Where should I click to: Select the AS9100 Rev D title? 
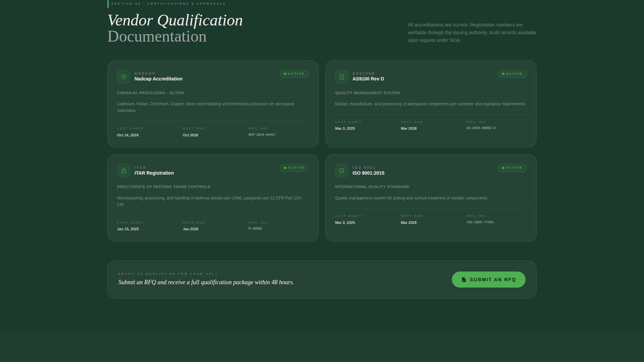[368, 79]
